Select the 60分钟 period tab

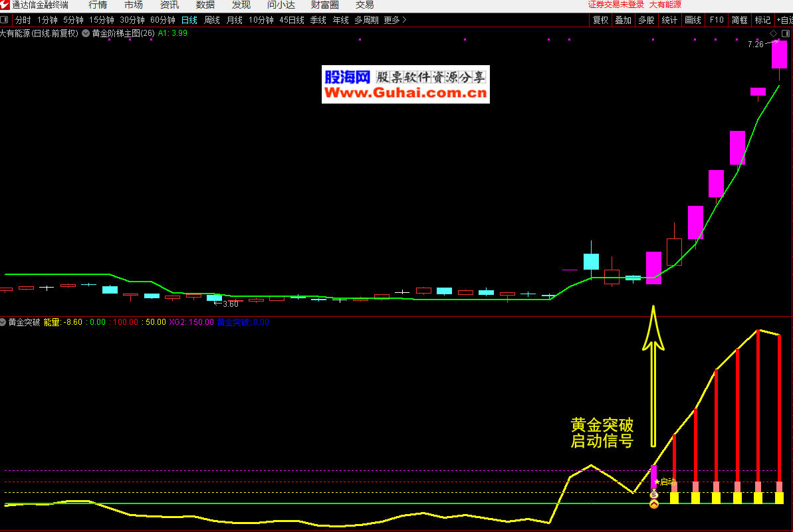point(163,20)
